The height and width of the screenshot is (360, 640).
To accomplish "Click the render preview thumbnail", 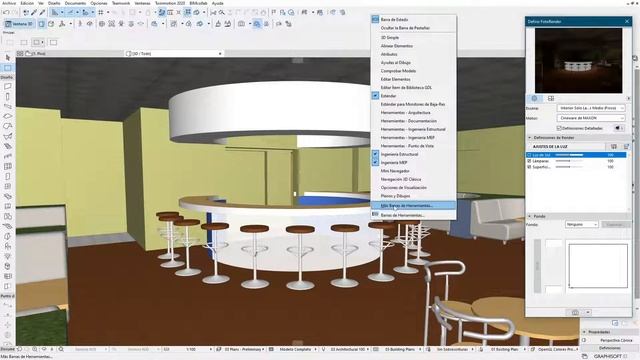I will point(579,60).
